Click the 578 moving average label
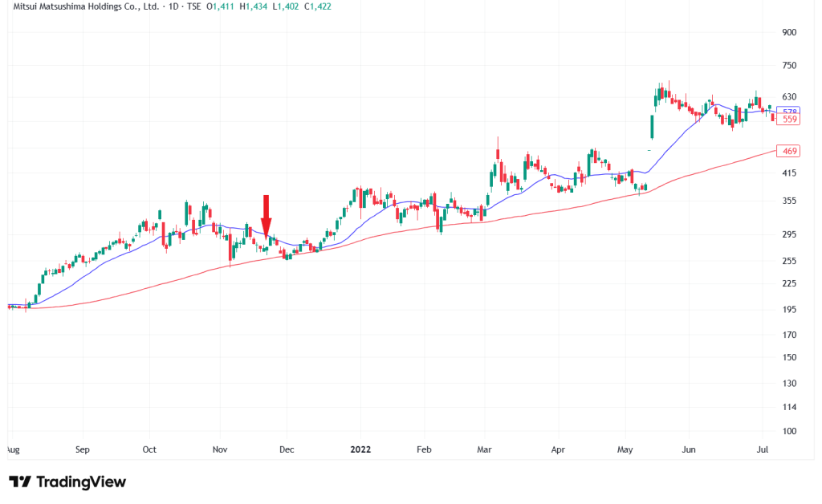822x504 pixels. (789, 111)
